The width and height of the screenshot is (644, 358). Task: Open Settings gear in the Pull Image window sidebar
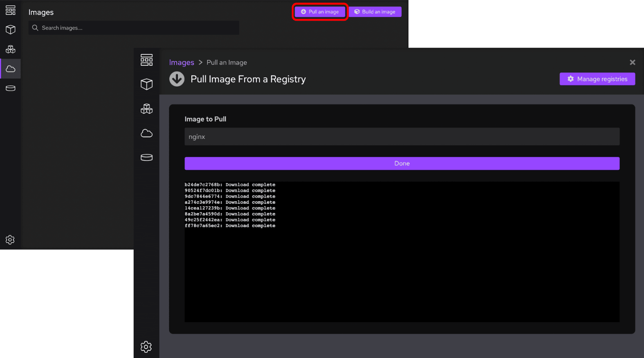[146, 347]
